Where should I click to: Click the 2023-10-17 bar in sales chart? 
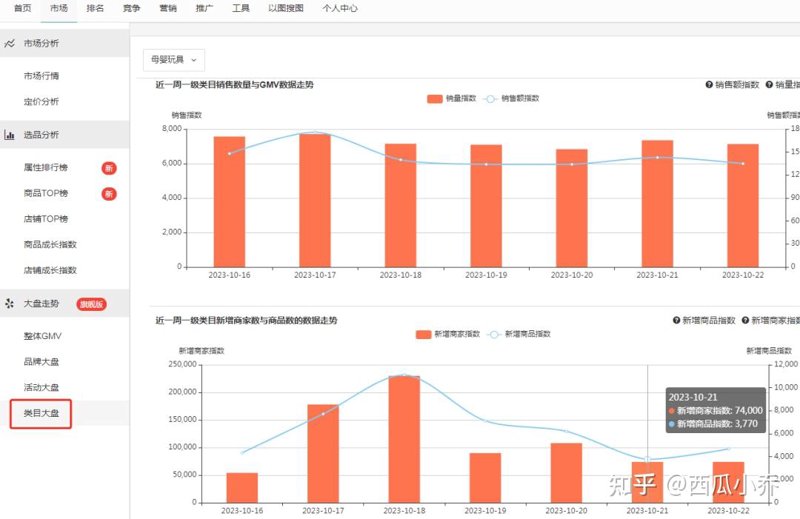tap(315, 200)
